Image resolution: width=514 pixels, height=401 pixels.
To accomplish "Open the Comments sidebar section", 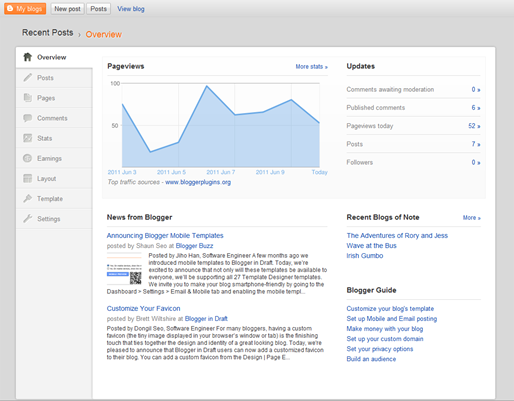I will [54, 118].
